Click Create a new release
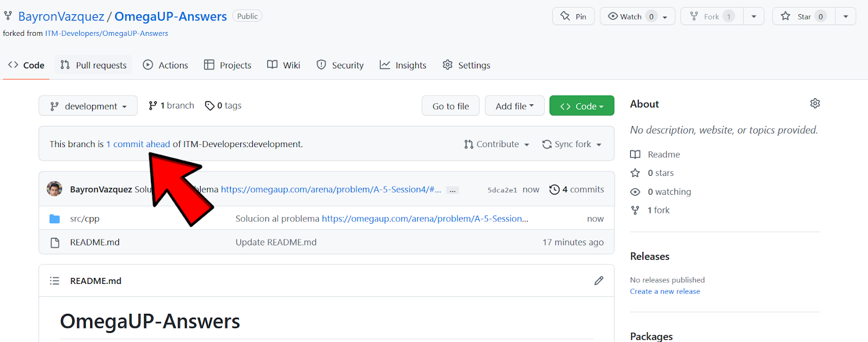 (x=665, y=292)
